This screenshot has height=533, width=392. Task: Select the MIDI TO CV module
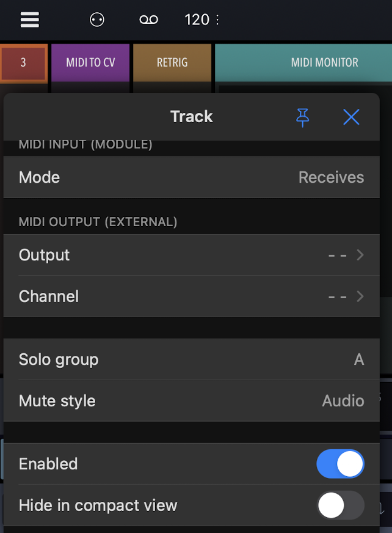pos(90,62)
